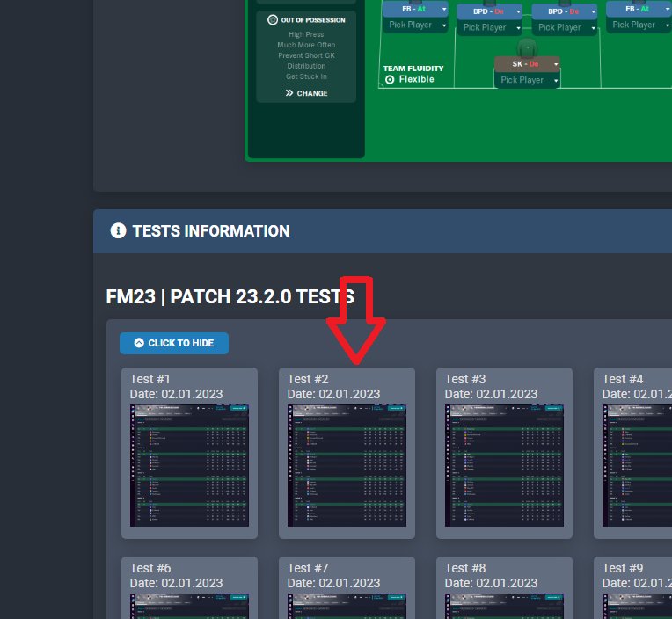
Task: Open left BPD - De role dropdown
Action: pyautogui.click(x=489, y=11)
